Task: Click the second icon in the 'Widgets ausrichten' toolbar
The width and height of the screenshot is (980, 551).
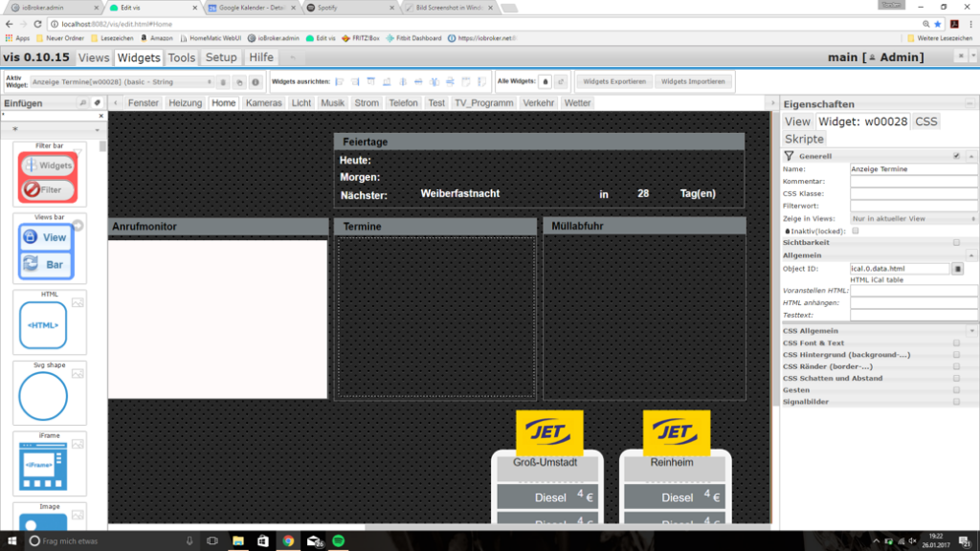Action: (355, 82)
